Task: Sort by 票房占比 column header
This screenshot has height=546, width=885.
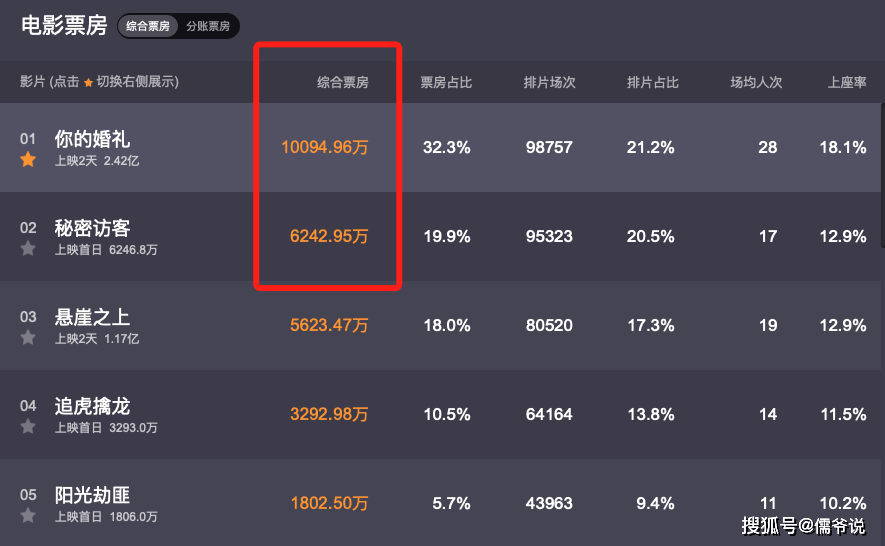Action: tap(446, 82)
